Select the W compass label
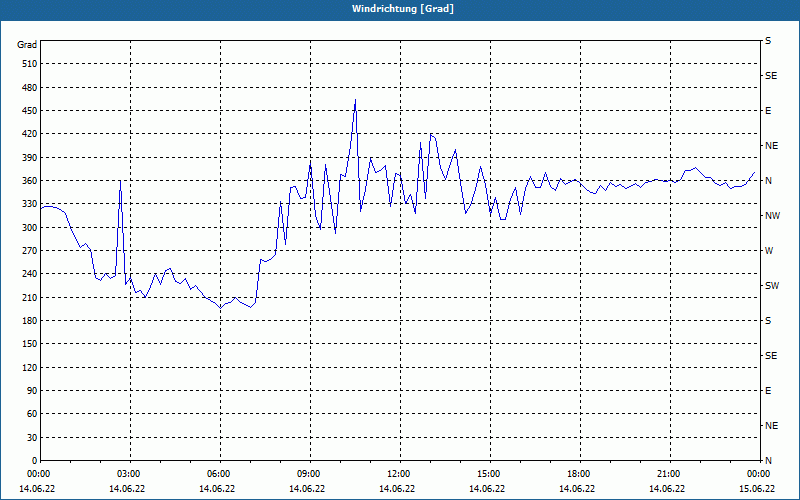This screenshot has height=500, width=800. click(x=769, y=251)
